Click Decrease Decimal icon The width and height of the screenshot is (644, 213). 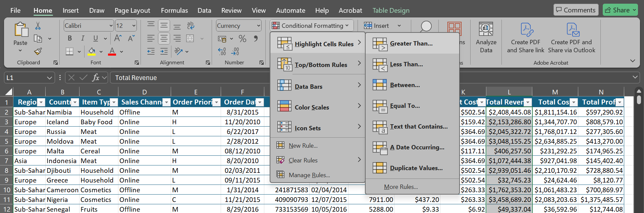pyautogui.click(x=235, y=51)
